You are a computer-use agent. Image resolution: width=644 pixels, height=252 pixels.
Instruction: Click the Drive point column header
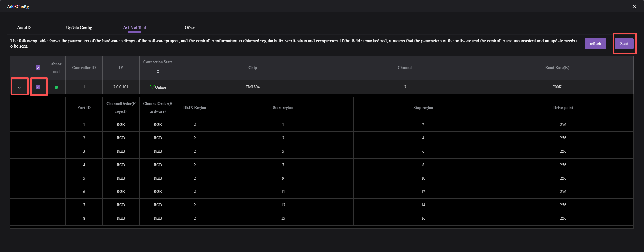[563, 108]
